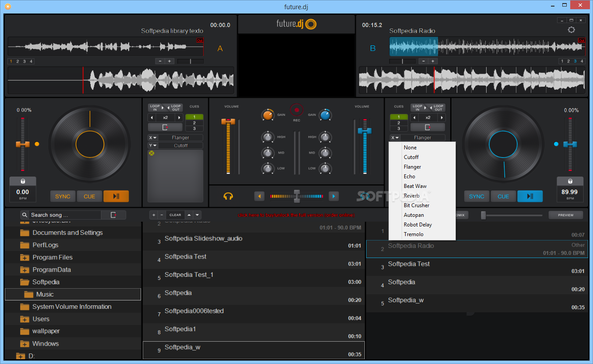Expand the Program Files folder
The width and height of the screenshot is (593, 364).
pos(25,257)
